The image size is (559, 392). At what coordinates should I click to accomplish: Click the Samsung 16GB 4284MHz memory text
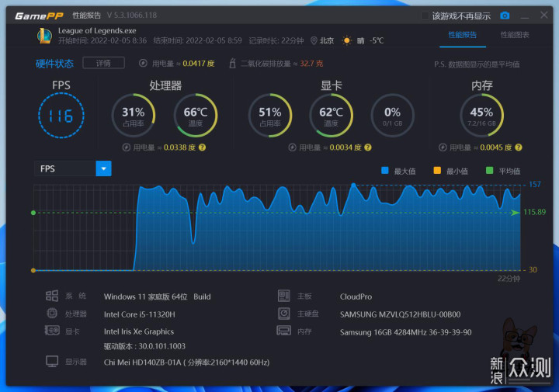point(406,332)
